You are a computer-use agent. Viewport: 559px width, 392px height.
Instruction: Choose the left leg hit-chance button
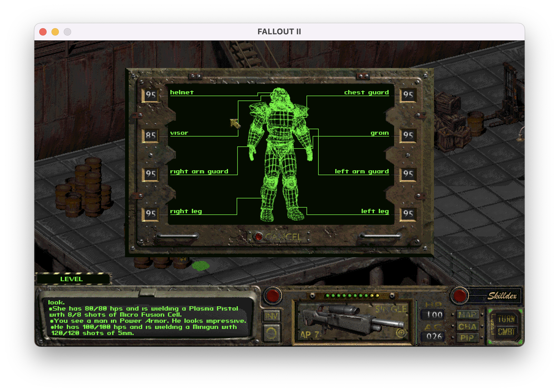pyautogui.click(x=408, y=214)
